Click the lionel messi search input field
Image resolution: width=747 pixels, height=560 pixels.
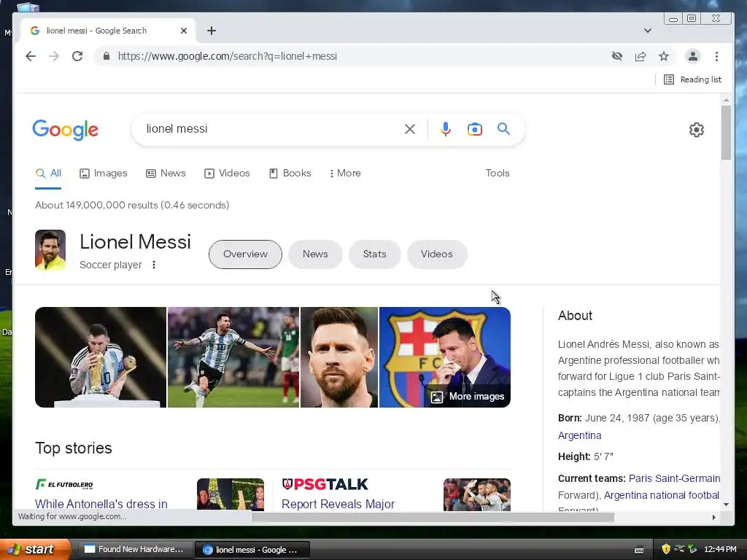[x=271, y=129]
